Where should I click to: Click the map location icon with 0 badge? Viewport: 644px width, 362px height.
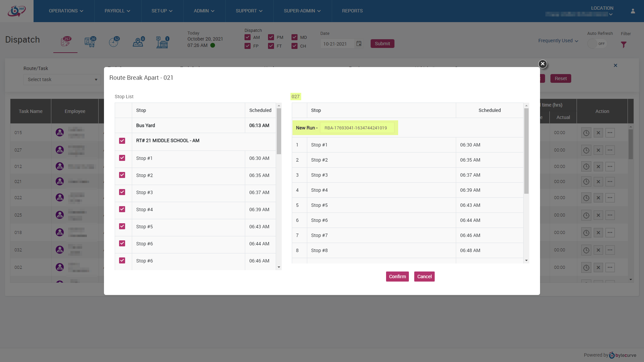point(138,42)
